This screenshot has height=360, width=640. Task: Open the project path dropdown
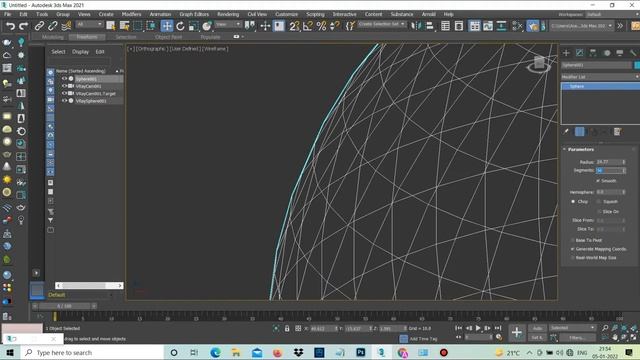click(581, 26)
